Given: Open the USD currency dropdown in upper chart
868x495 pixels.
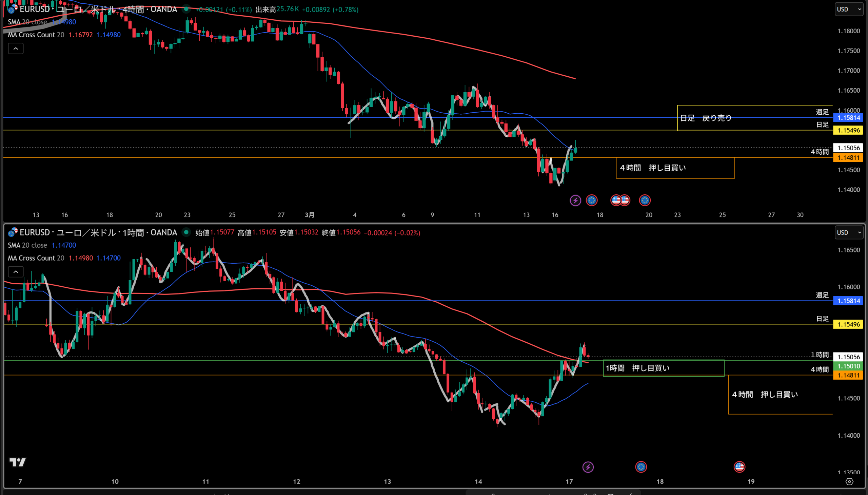Looking at the screenshot, I should [x=849, y=9].
